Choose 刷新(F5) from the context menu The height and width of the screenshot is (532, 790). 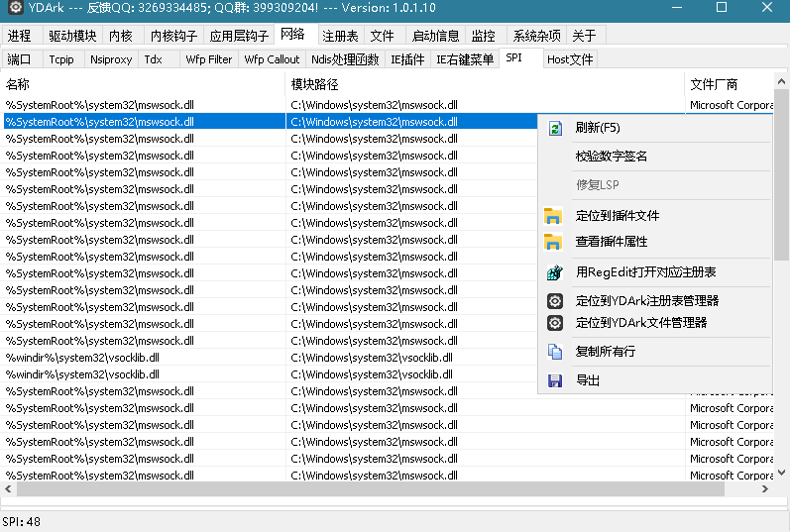(655, 128)
